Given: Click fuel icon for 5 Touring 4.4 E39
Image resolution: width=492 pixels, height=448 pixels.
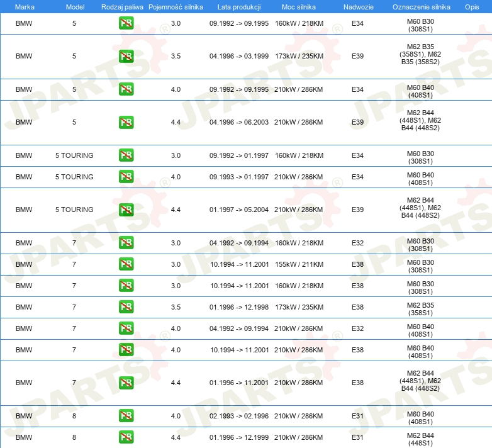Looking at the screenshot, I should pos(126,210).
